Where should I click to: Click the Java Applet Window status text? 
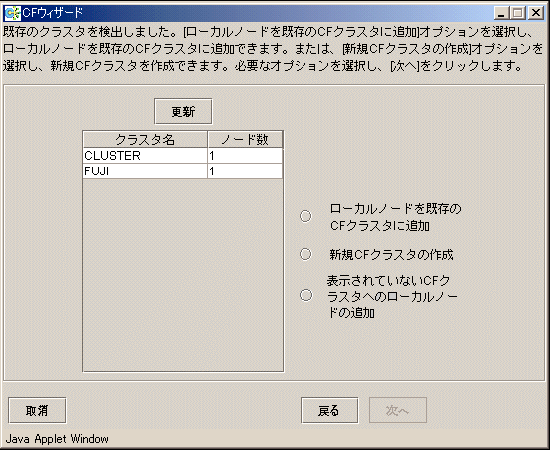[x=57, y=439]
